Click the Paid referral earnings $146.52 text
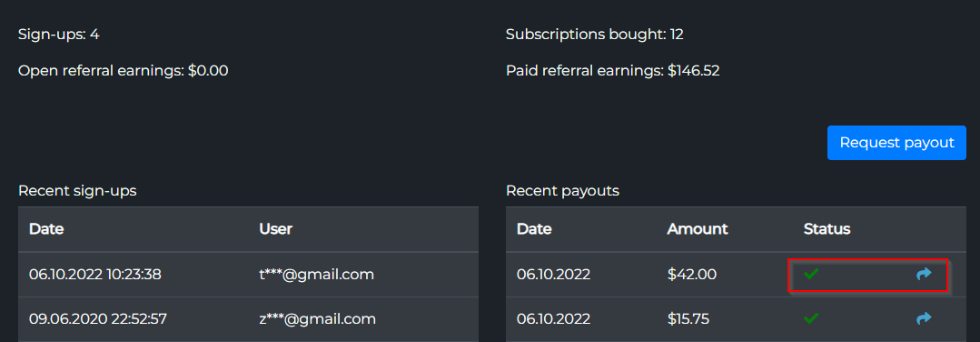The image size is (980, 342). click(x=612, y=71)
